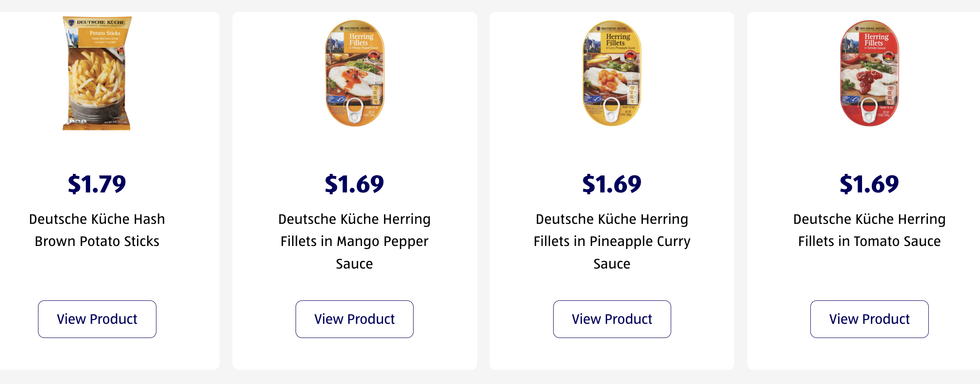980x384 pixels.
Task: Click the Deutsche Küche Hash Brown Potato Sticks title
Action: (97, 230)
